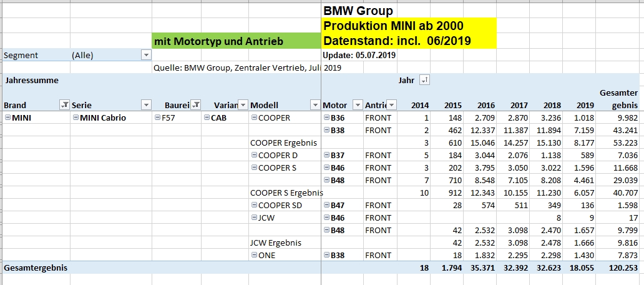Collapse the COOPER SD model group

click(254, 205)
